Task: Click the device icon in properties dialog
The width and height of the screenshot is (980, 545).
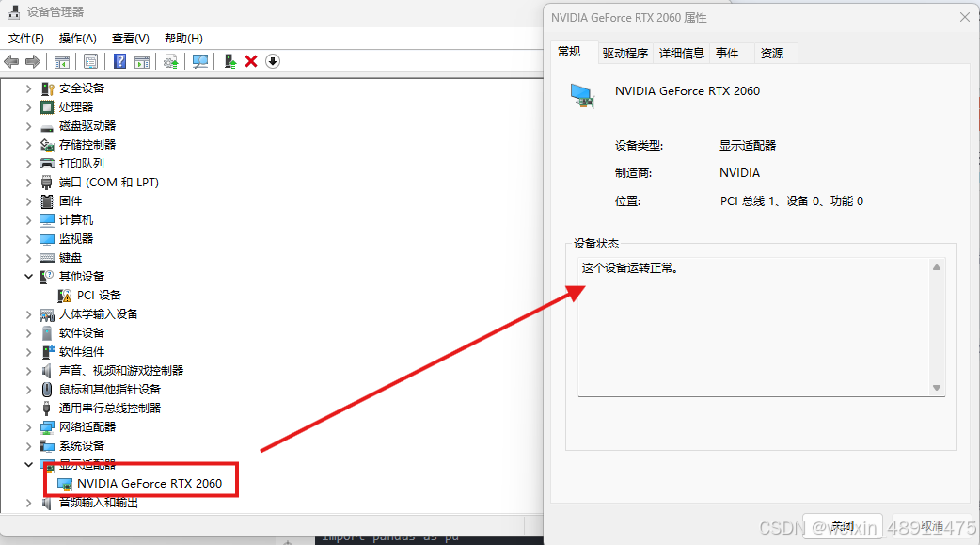Action: pos(582,96)
